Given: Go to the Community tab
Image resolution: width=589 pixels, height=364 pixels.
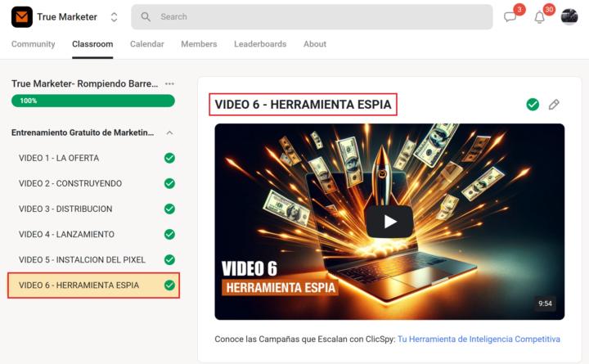Looking at the screenshot, I should (33, 44).
